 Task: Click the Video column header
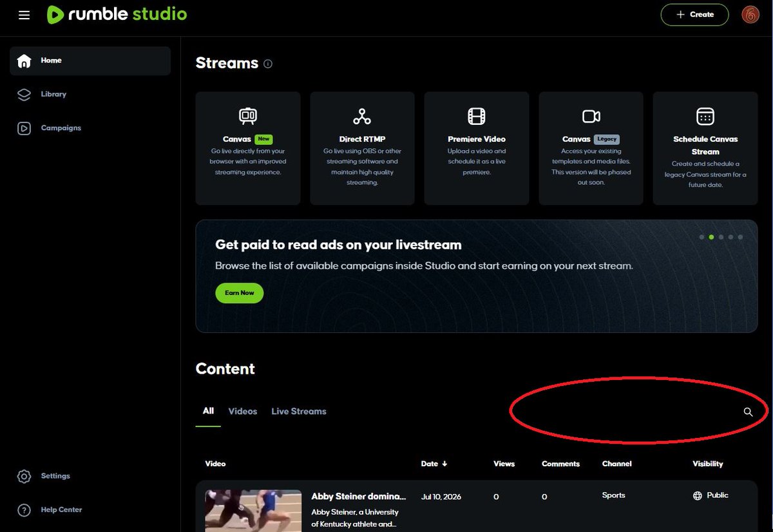215,464
